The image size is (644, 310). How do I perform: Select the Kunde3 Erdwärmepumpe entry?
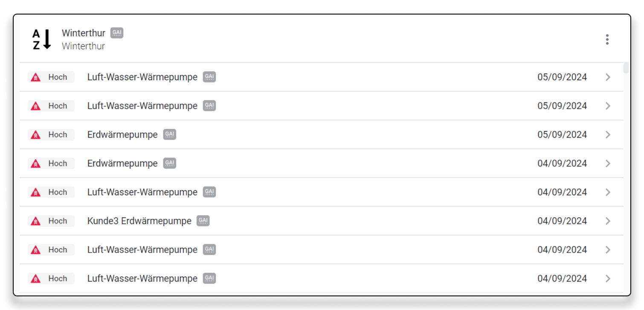(139, 221)
